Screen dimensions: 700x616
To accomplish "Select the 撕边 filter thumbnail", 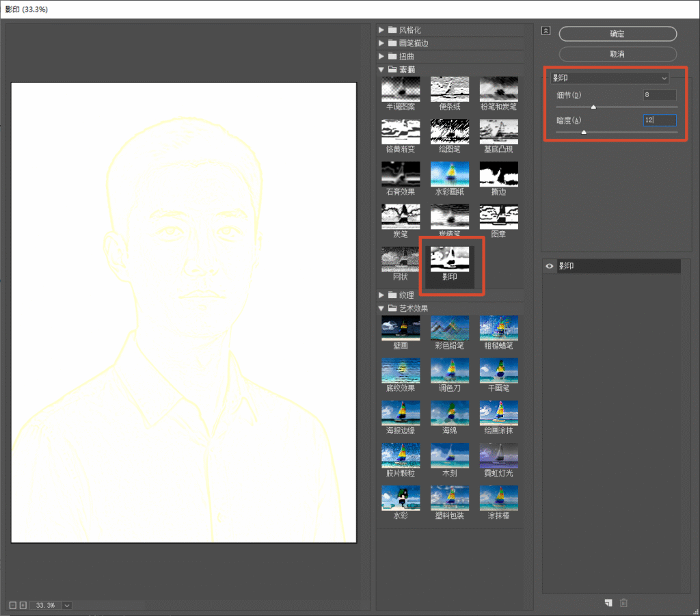I will pos(498,174).
